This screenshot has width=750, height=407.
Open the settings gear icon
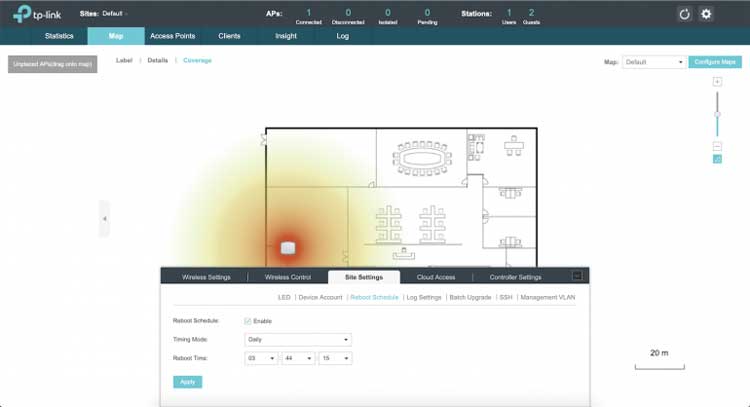pyautogui.click(x=706, y=14)
